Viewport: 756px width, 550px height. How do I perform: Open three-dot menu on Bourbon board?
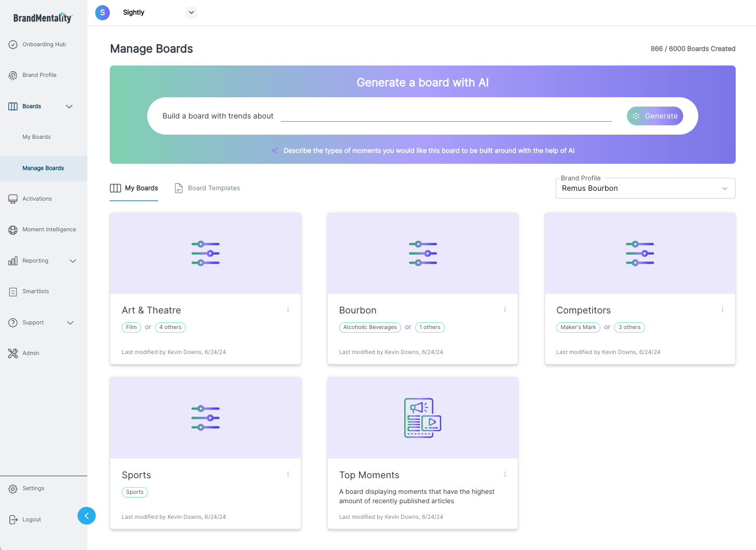coord(505,310)
